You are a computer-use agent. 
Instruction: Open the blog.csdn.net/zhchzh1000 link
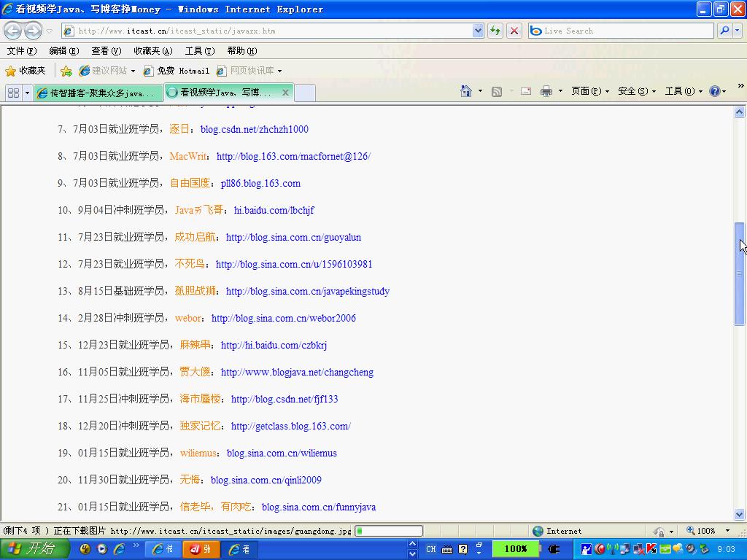(254, 129)
